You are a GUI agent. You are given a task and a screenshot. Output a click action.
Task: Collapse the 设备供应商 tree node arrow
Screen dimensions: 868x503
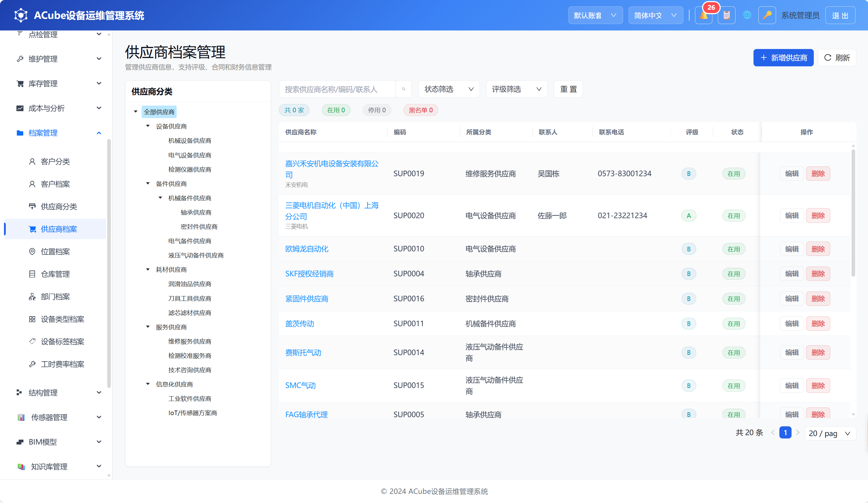pyautogui.click(x=148, y=126)
